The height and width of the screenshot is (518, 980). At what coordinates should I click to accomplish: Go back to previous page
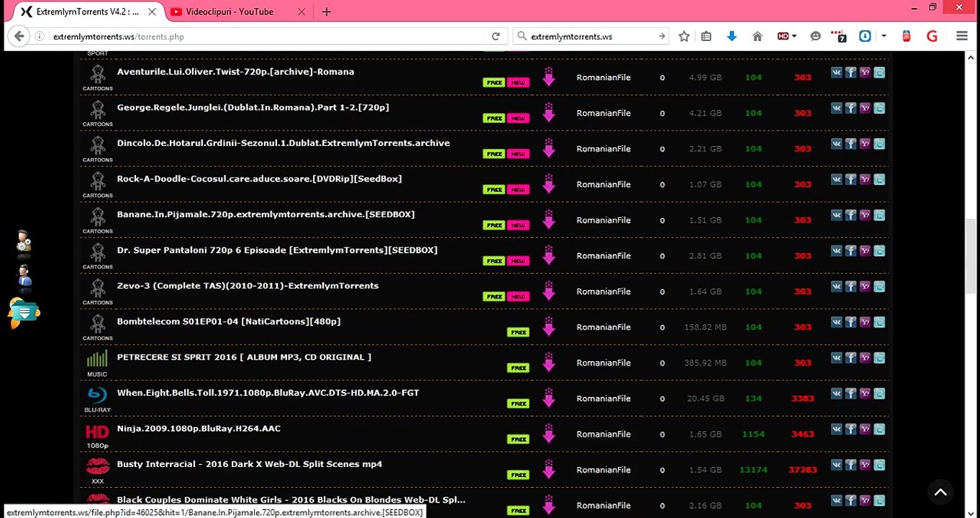click(19, 36)
